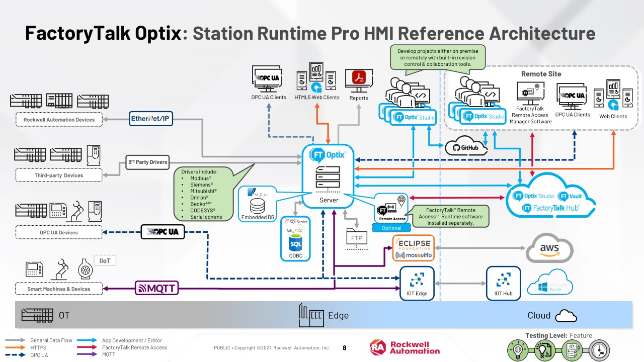Click the IIoT badge
This screenshot has height=362, width=644.
point(105,260)
